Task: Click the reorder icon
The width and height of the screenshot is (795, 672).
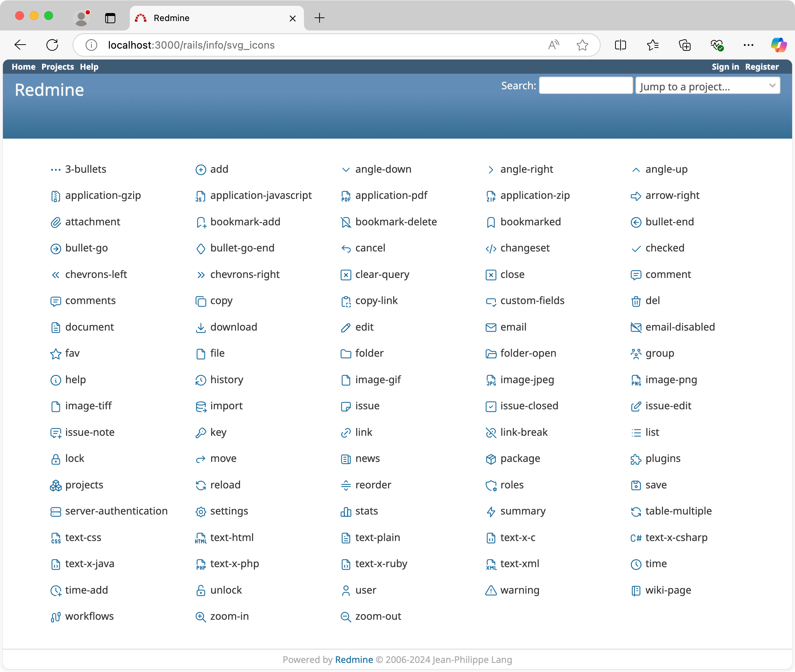Action: [346, 485]
